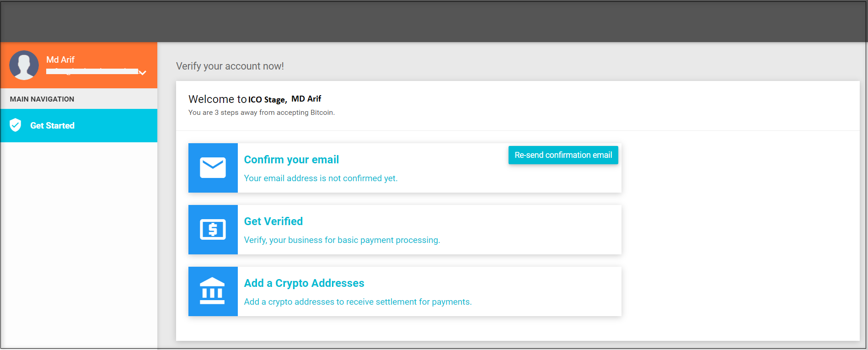The image size is (868, 350).
Task: Expand the profile menu in the orange header
Action: tap(142, 72)
